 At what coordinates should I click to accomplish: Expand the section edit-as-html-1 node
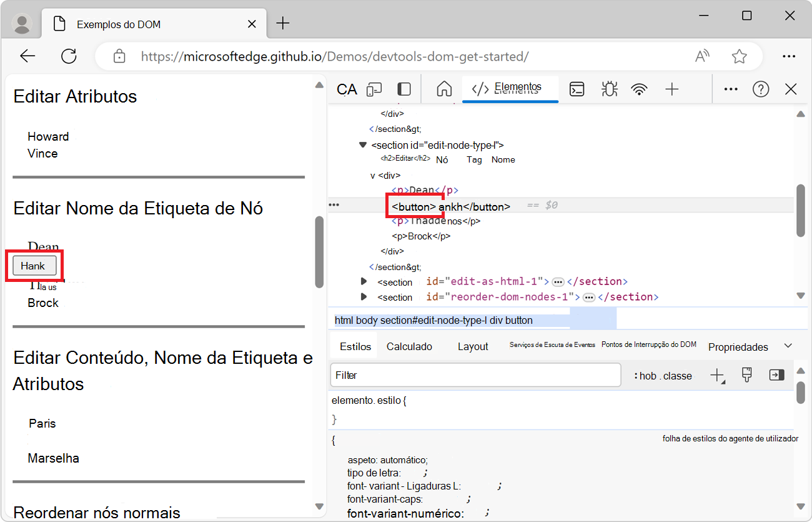click(364, 282)
